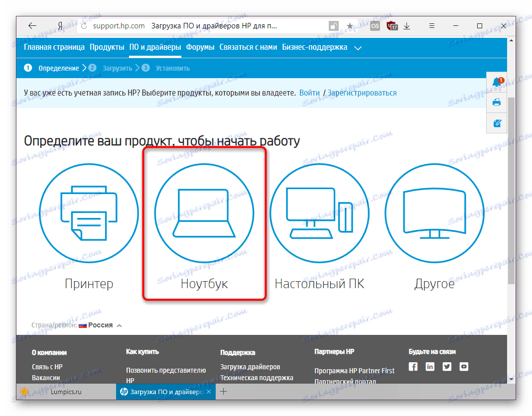Open HP's Twitter page from the footer
Viewport: 532px width, 416px height.
447,366
